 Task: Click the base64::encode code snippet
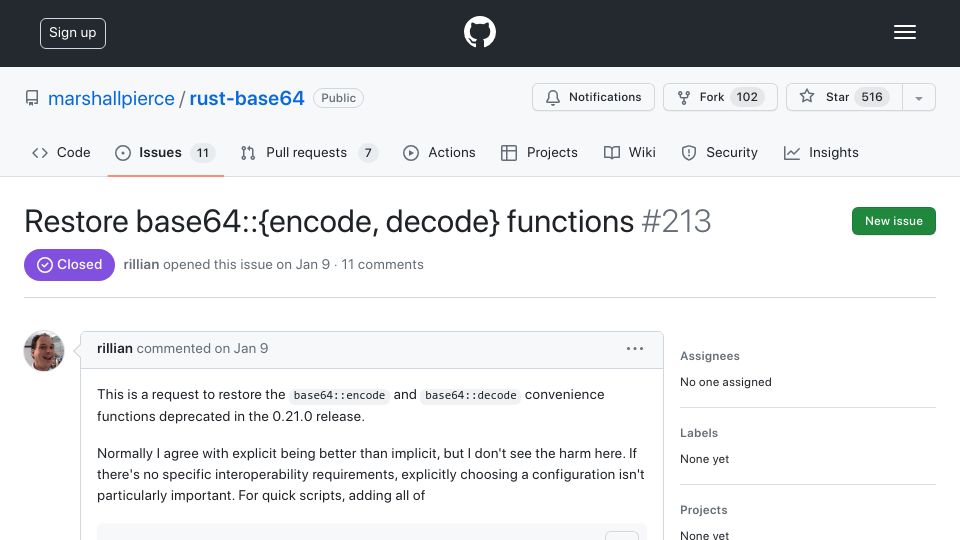point(339,395)
